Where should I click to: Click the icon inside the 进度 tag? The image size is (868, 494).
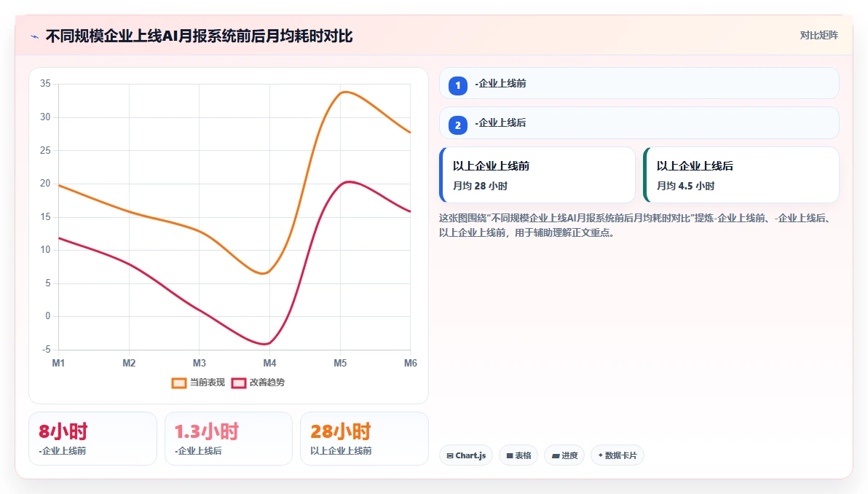click(x=555, y=456)
